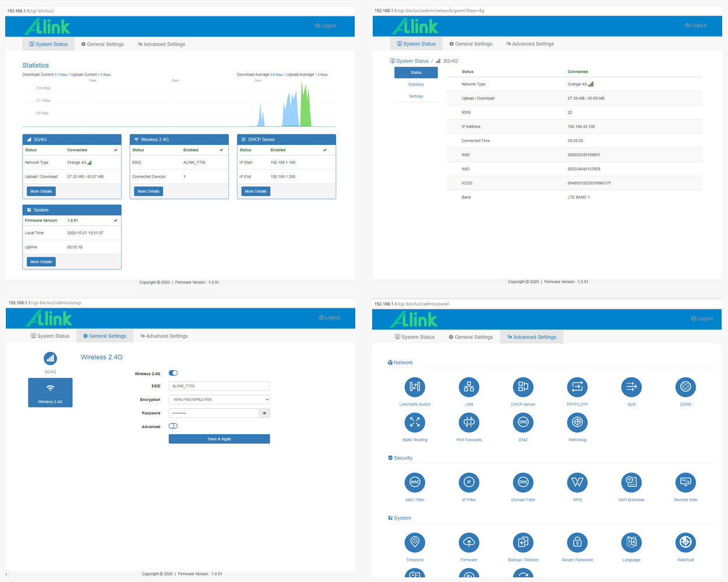Screen dimensions: 728x582
Task: Open the WPS icon
Action: click(x=577, y=482)
